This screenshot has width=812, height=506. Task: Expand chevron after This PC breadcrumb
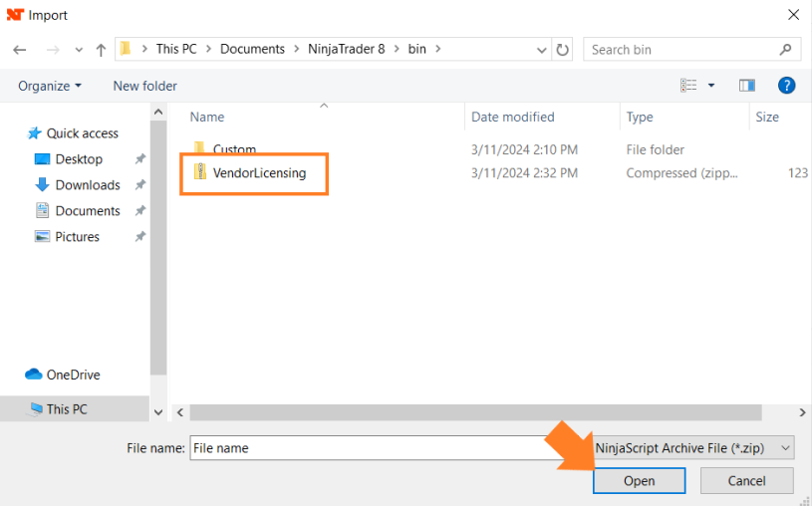(x=208, y=49)
